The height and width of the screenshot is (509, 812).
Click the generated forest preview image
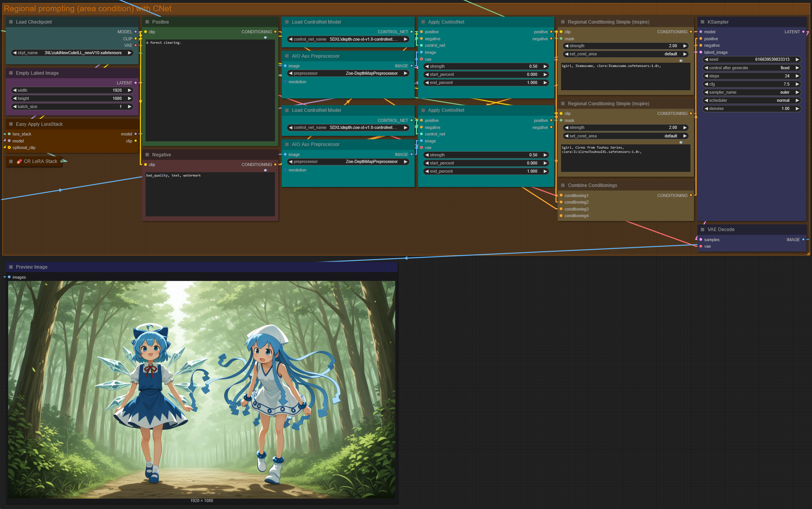tap(201, 389)
